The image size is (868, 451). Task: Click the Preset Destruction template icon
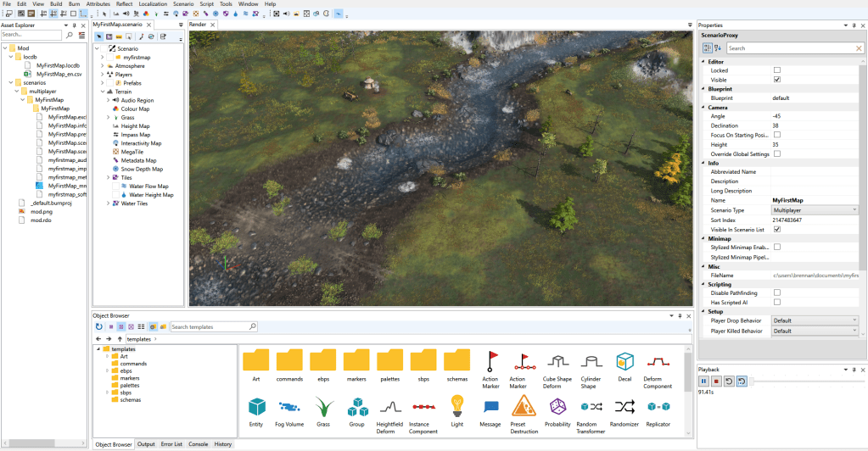coord(524,406)
